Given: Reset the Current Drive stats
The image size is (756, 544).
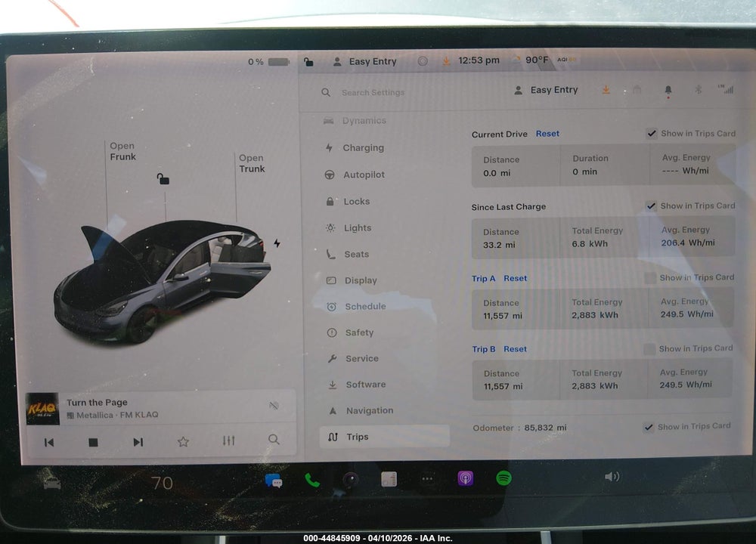Looking at the screenshot, I should click(547, 134).
